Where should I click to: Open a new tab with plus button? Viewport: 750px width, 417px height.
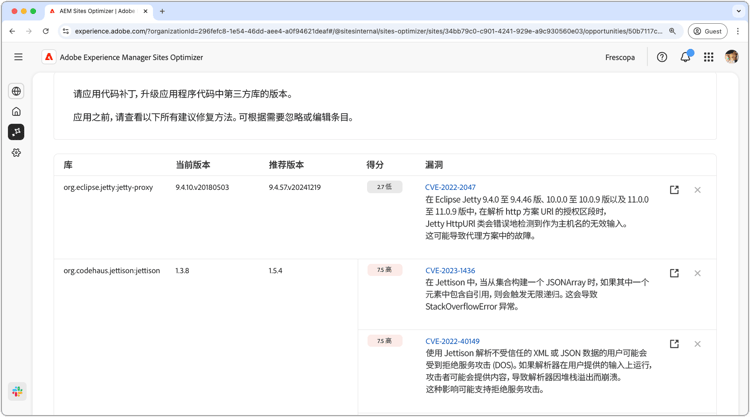click(x=162, y=11)
